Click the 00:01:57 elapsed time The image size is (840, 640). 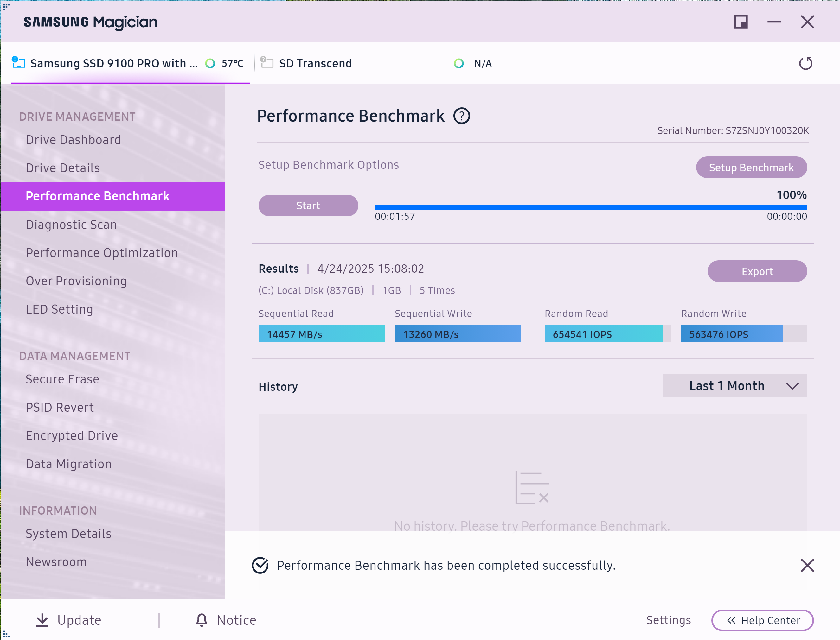395,217
